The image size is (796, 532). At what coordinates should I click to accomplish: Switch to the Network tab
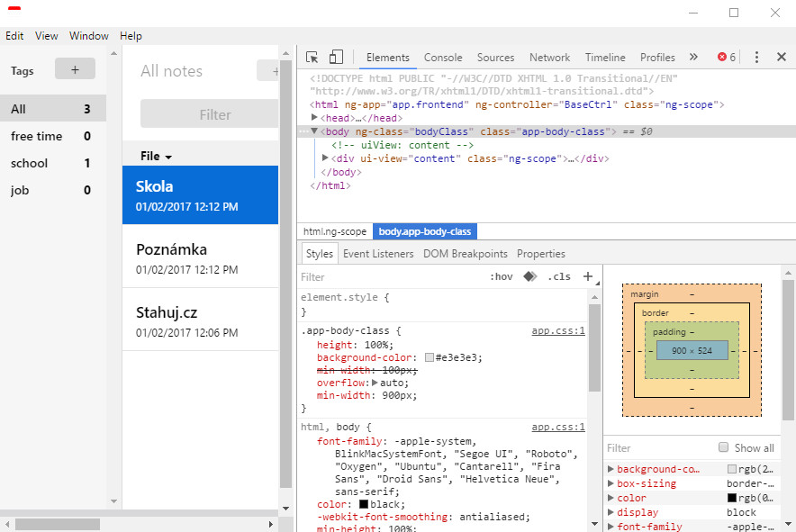[x=550, y=58]
